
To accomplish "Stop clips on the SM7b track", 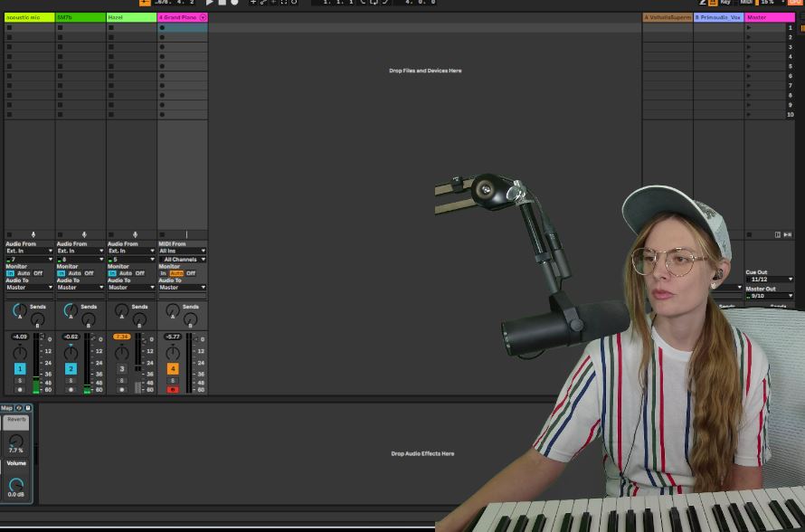I will [60, 234].
